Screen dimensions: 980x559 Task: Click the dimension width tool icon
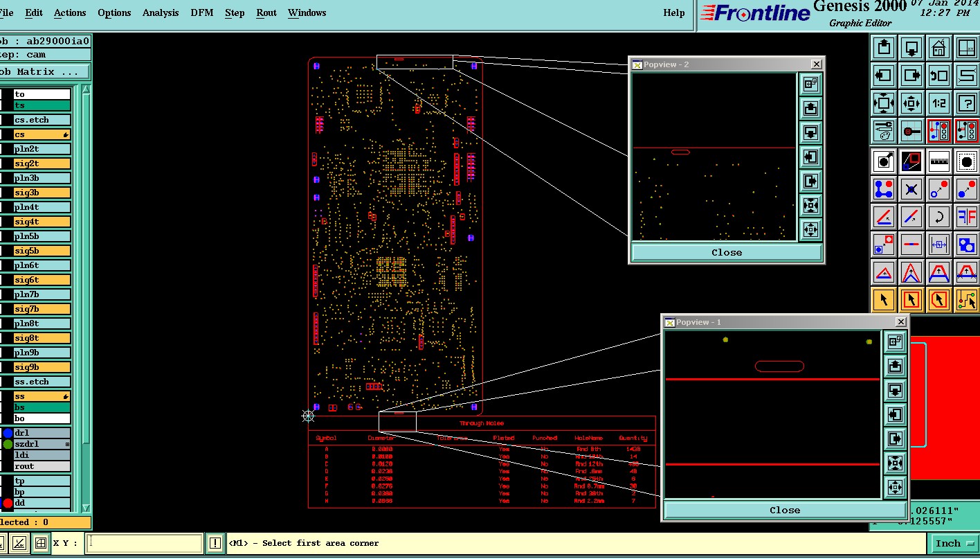click(x=939, y=245)
